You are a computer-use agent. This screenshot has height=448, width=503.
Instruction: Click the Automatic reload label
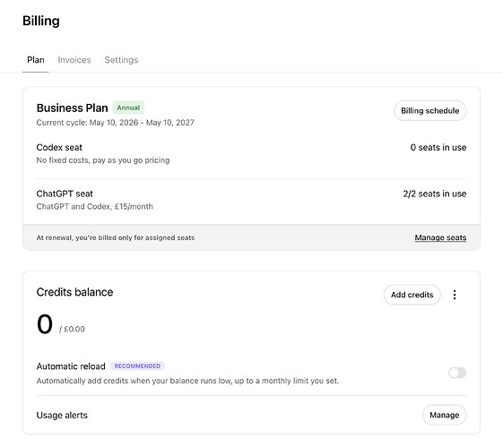click(x=71, y=366)
